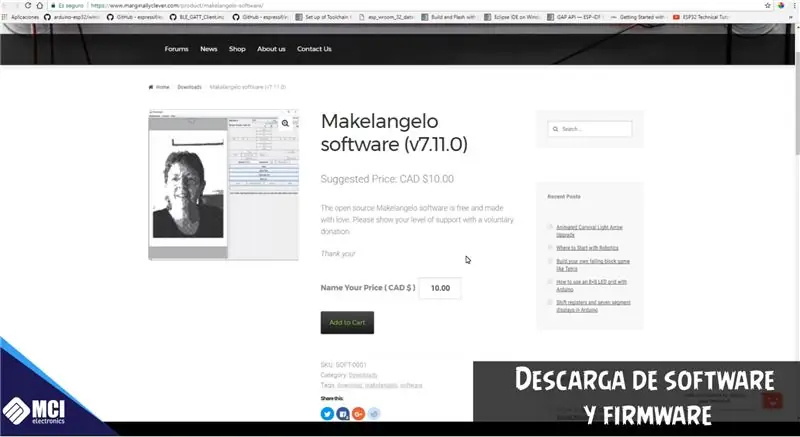Click the makelangelo tag link
This screenshot has width=800, height=437.
click(381, 385)
